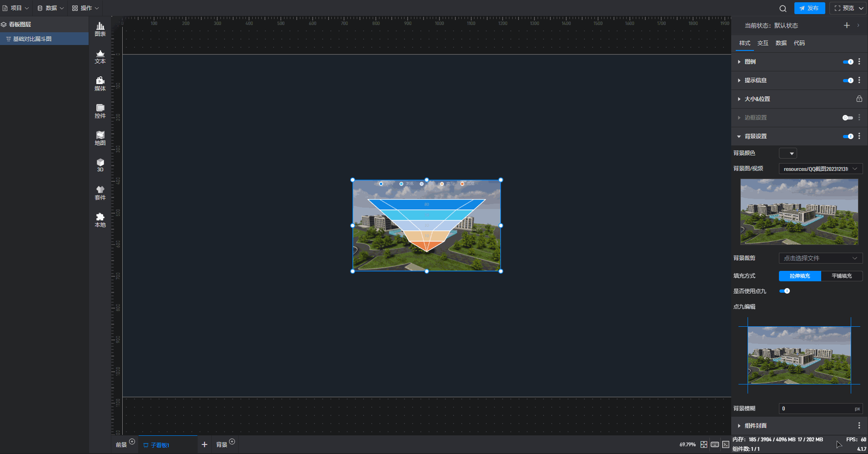Open the 控件 controls component panel
This screenshot has width=868, height=454.
click(100, 111)
